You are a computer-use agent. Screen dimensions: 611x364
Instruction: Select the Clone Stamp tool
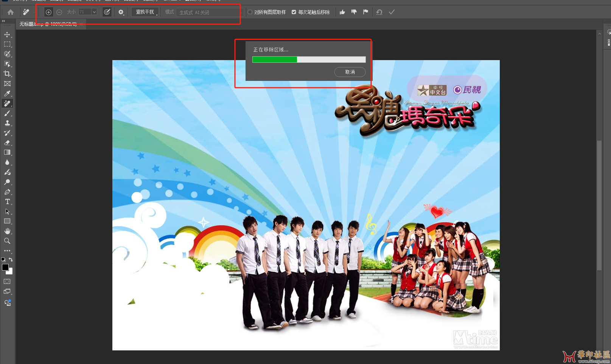7,123
